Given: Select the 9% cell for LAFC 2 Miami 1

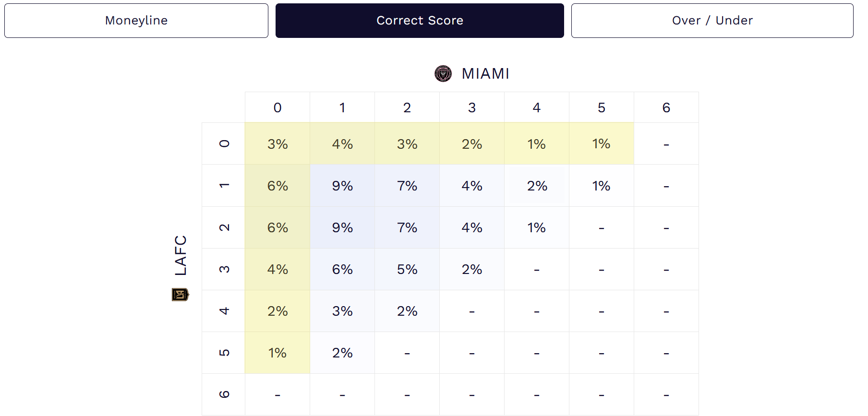Looking at the screenshot, I should (342, 227).
